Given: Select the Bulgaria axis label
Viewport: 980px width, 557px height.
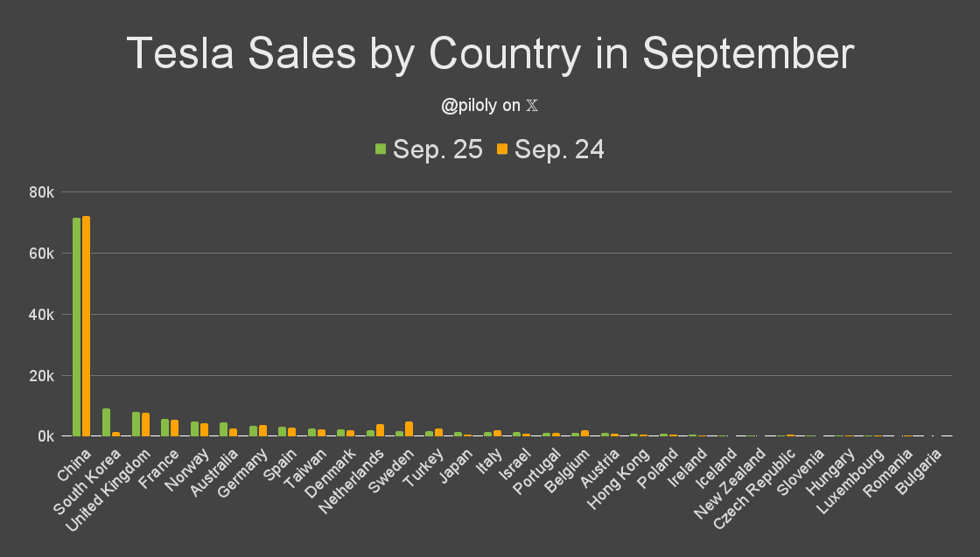Looking at the screenshot, I should coord(920,468).
